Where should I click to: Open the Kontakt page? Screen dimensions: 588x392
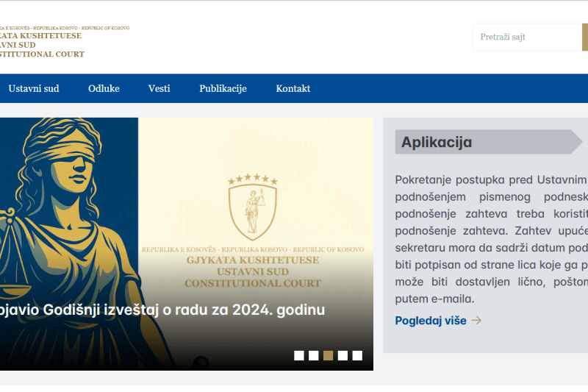click(x=293, y=88)
